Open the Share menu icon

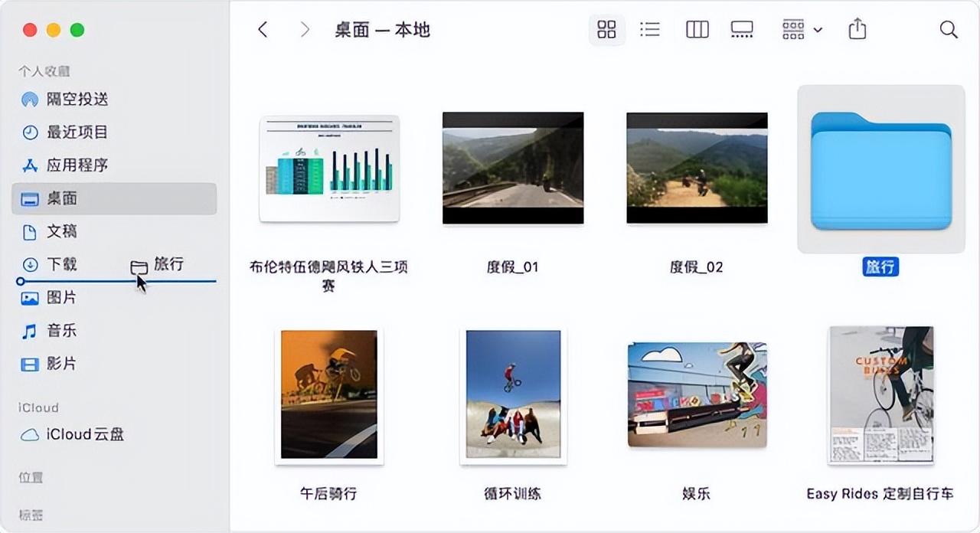pyautogui.click(x=857, y=29)
